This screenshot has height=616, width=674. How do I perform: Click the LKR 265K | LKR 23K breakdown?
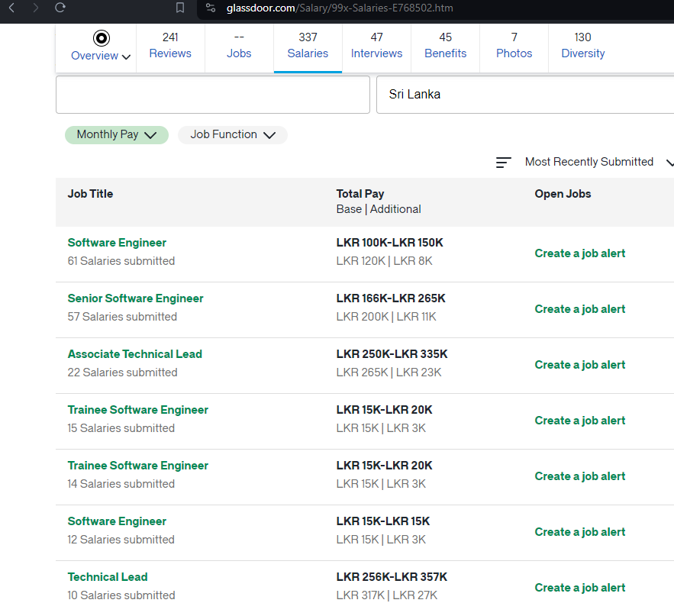tap(389, 373)
